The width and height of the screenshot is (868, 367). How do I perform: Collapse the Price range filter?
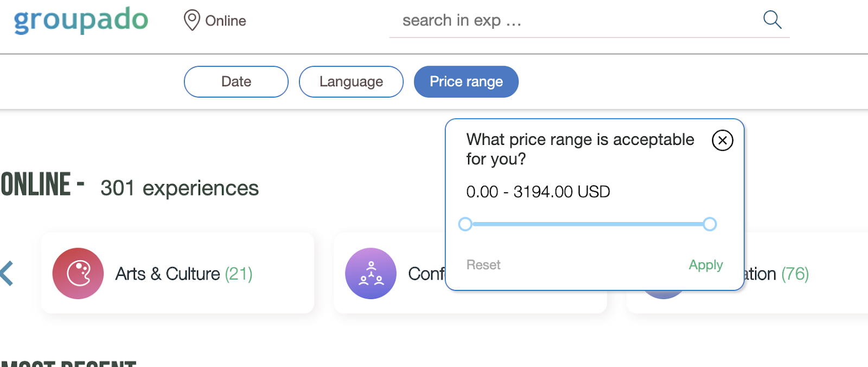point(466,82)
